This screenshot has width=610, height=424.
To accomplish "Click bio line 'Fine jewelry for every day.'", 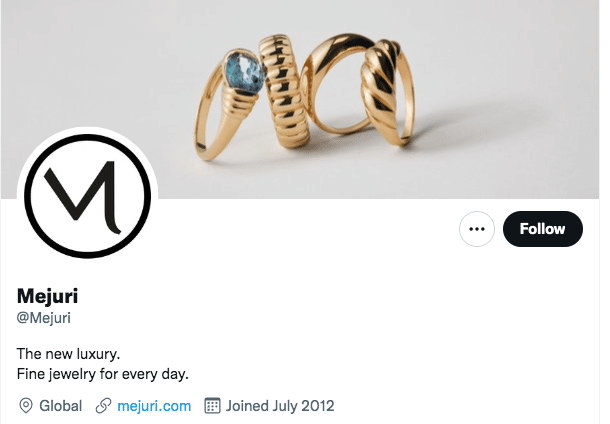I will click(103, 374).
